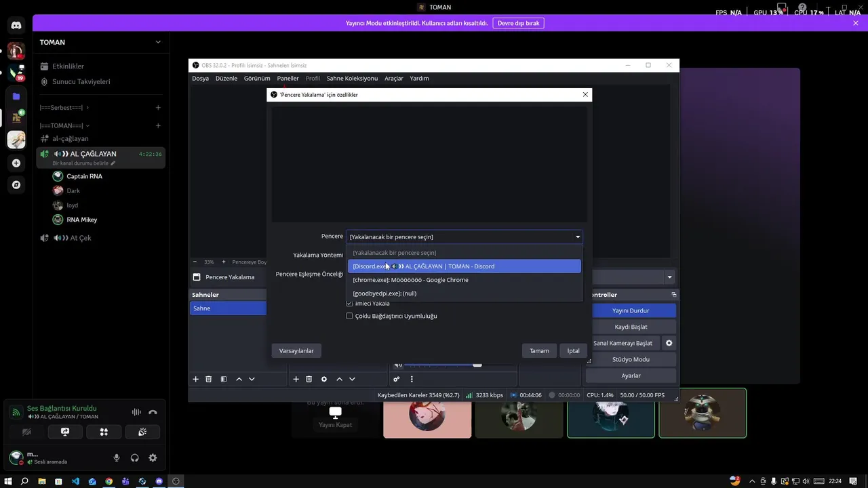The image size is (868, 488).
Task: Add a scene with plus in Sahneler
Action: tap(196, 379)
